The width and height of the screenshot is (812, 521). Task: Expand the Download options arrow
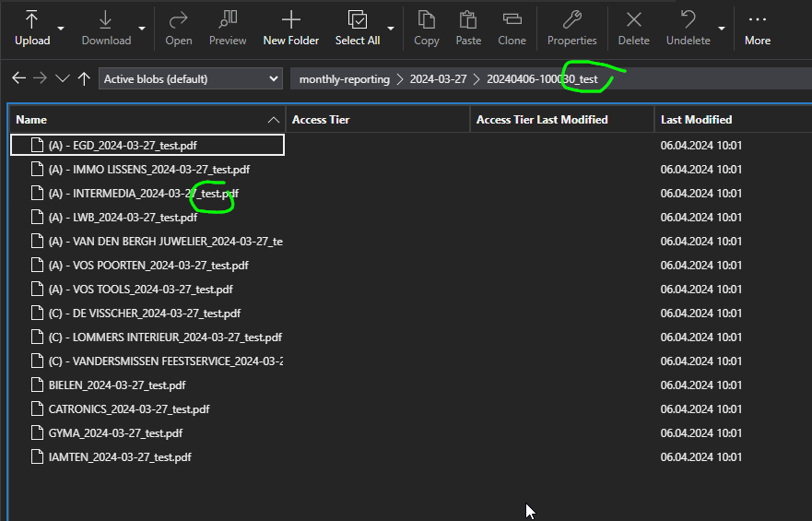(142, 29)
